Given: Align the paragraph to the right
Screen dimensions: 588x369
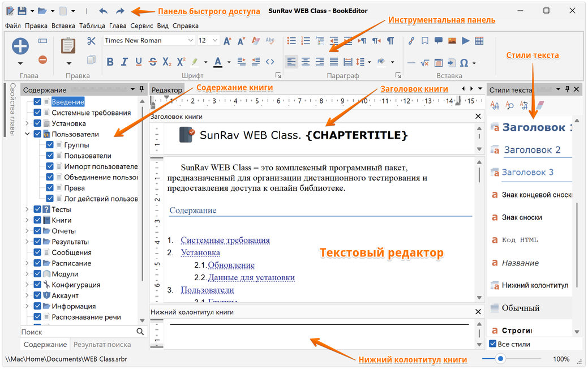Looking at the screenshot, I should (x=320, y=62).
